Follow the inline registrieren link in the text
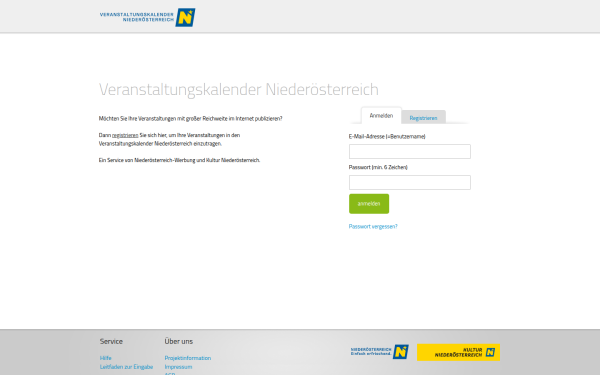This screenshot has width=600, height=375. pos(125,135)
